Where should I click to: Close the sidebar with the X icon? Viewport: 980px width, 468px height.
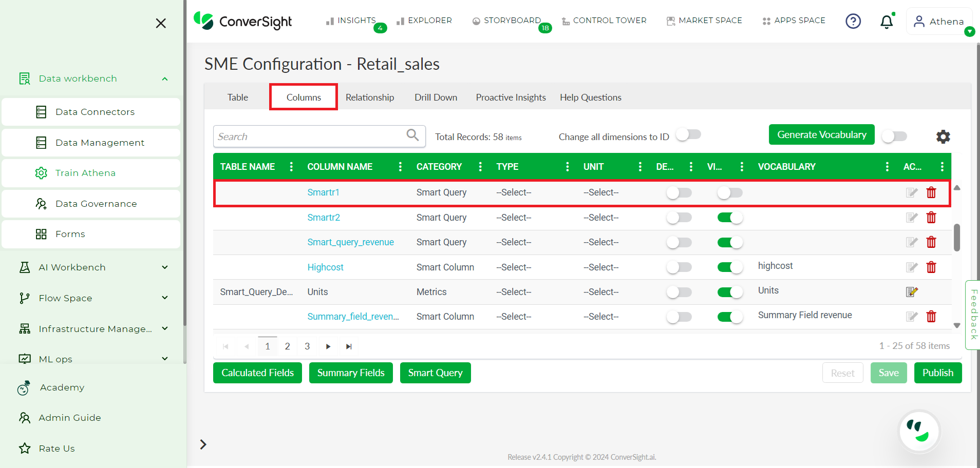click(x=161, y=23)
